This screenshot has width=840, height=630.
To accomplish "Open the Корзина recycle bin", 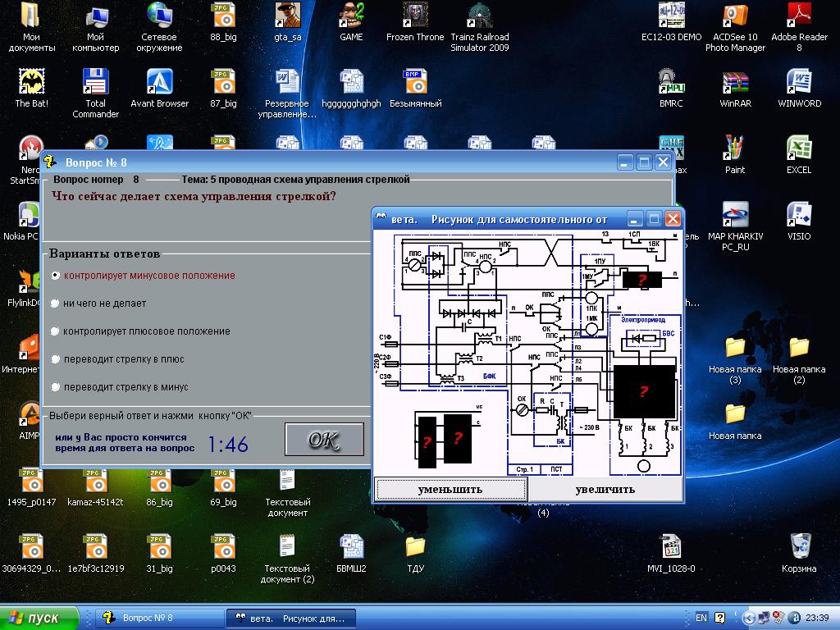I will pos(799,546).
